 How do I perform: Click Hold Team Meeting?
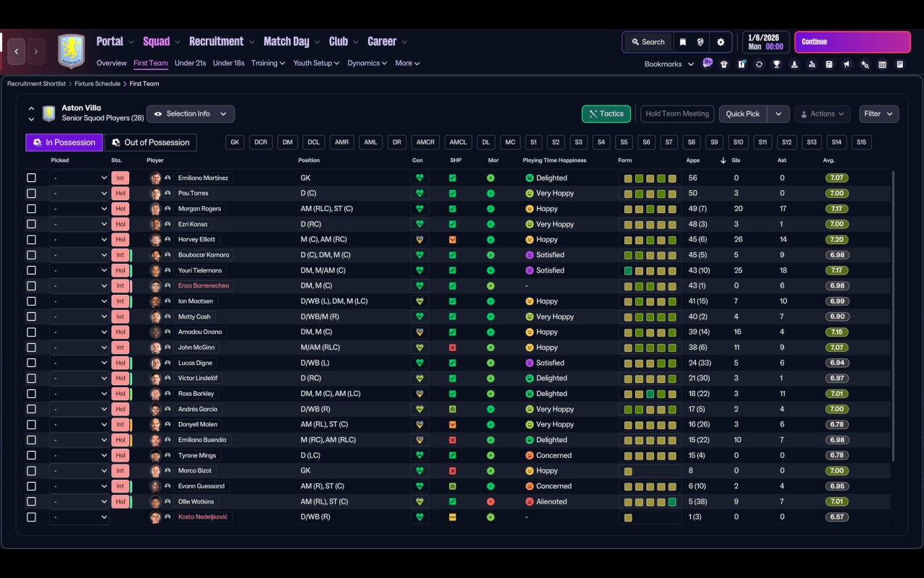coord(677,114)
